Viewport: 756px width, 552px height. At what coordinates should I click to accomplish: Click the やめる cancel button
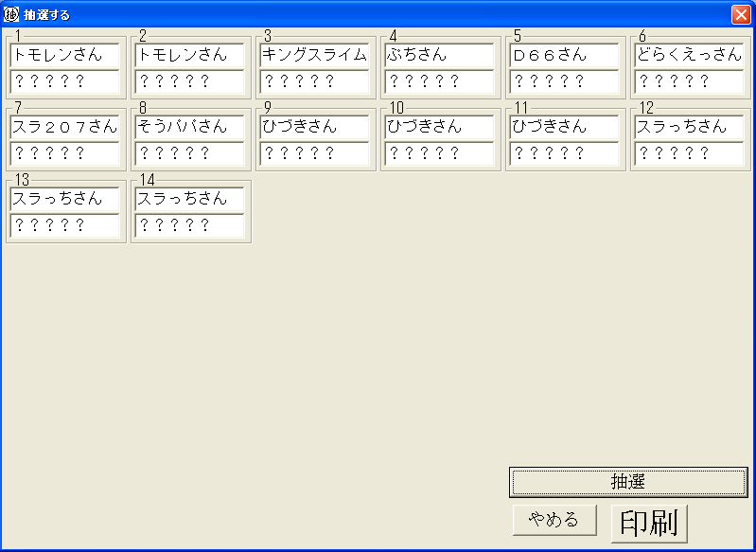pyautogui.click(x=554, y=520)
